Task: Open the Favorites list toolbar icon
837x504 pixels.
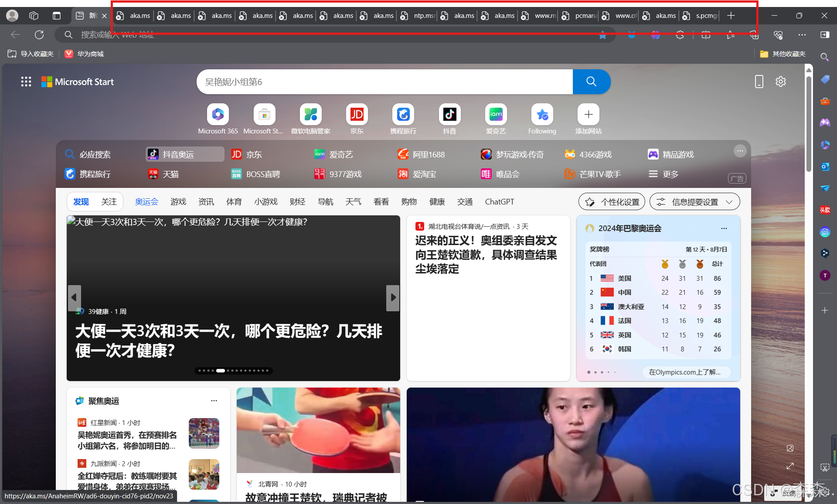Action: tap(731, 35)
